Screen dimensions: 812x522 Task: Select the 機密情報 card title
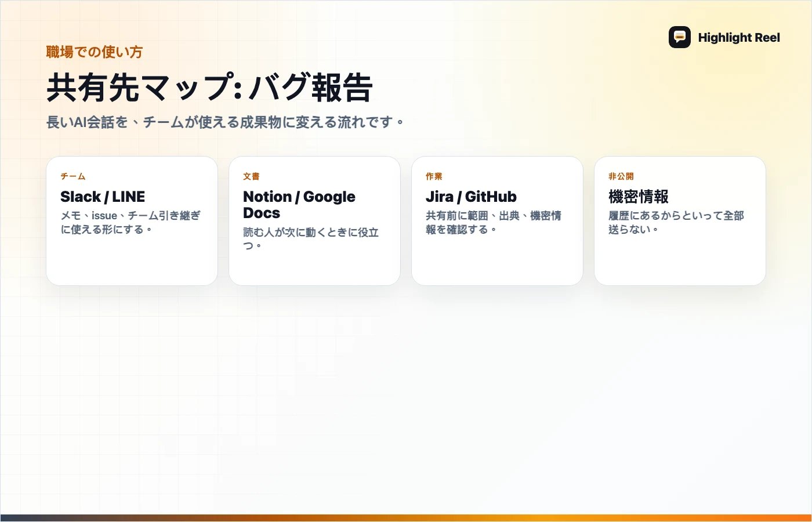[x=639, y=197]
